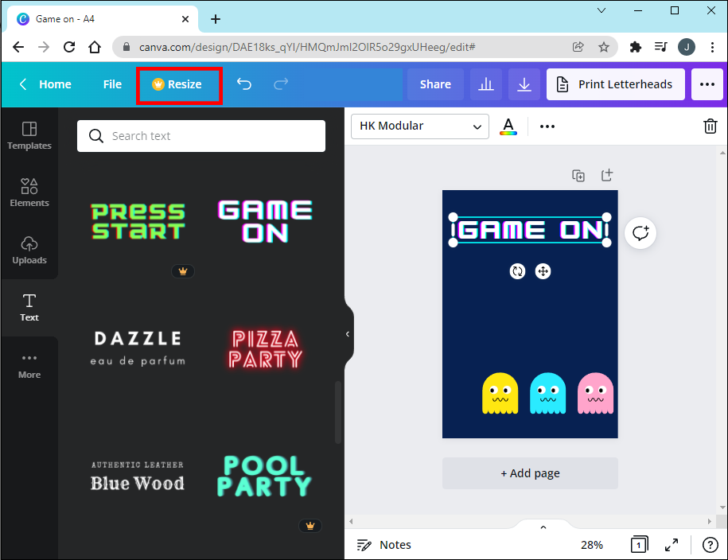Open the page grid view icon
The image size is (728, 560).
point(639,545)
